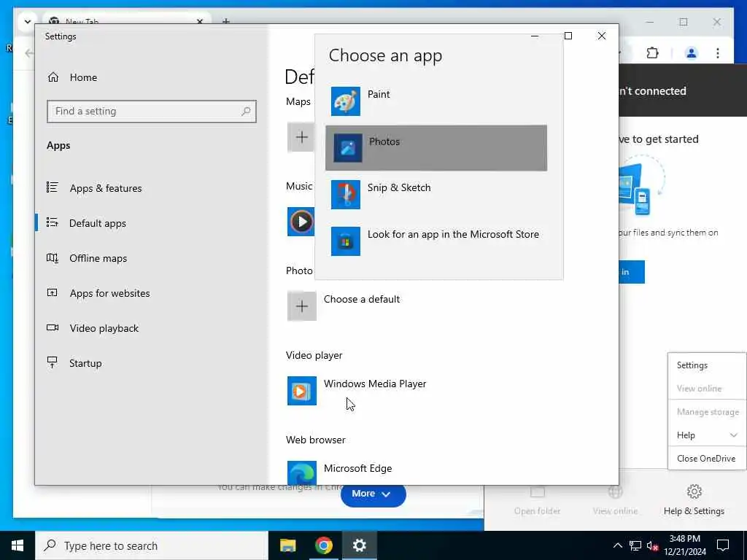Click Chrome tab search chevron
The image size is (747, 560).
tap(27, 21)
